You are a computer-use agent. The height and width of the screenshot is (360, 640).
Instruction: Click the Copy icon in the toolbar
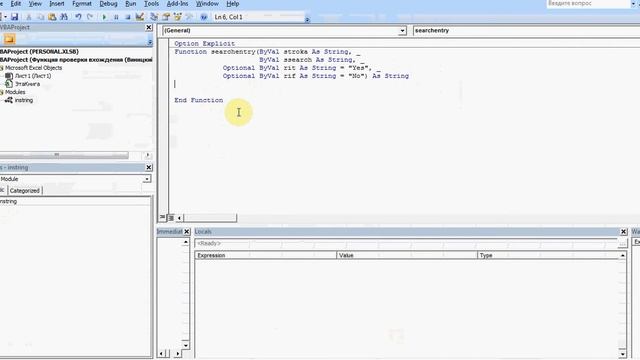40,17
